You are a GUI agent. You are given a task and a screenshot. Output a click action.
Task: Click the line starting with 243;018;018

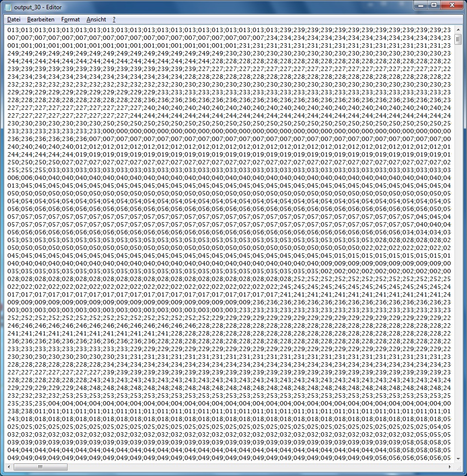pyautogui.click(x=229, y=419)
